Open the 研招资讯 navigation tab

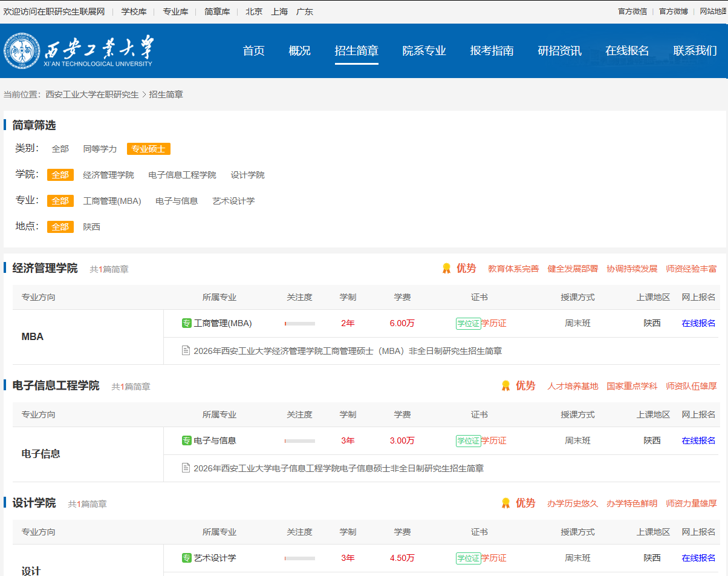click(x=560, y=51)
